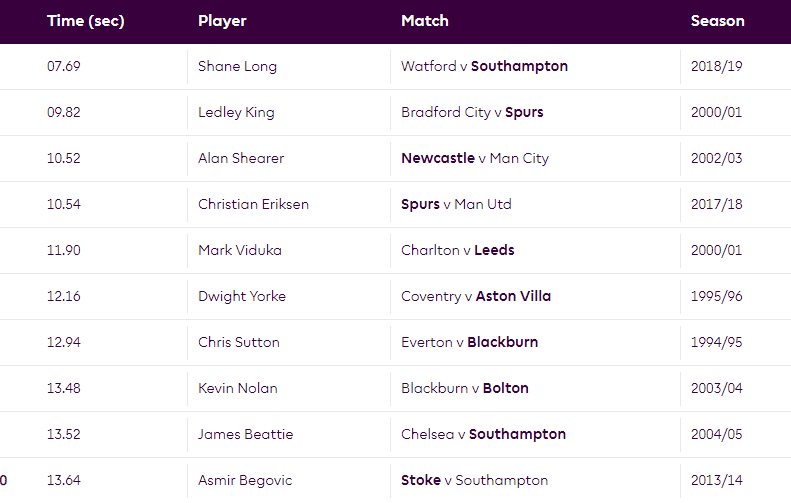The image size is (791, 503).
Task: Select Alan Shearer in the Player column
Action: [241, 158]
